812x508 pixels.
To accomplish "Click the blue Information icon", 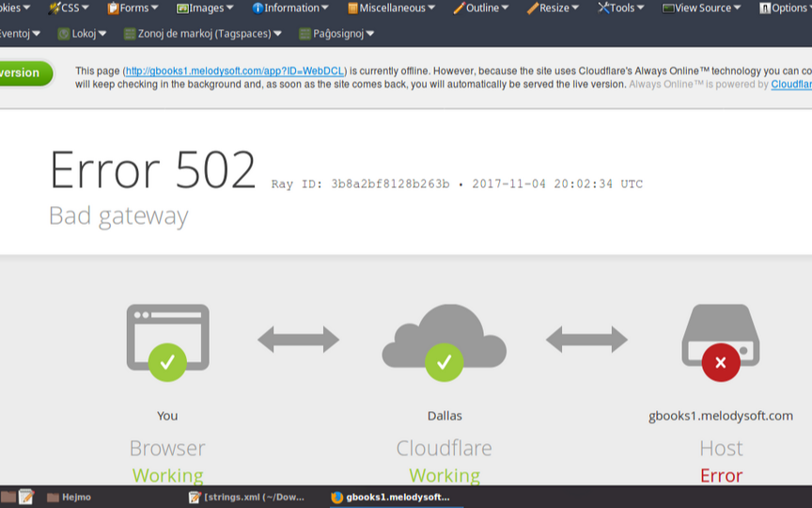I will 258,8.
